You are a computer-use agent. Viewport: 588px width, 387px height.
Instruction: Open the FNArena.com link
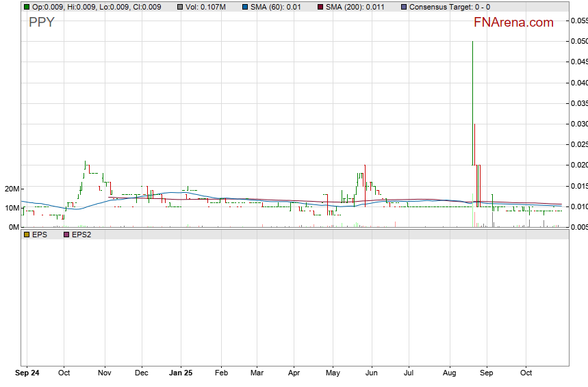(x=513, y=23)
